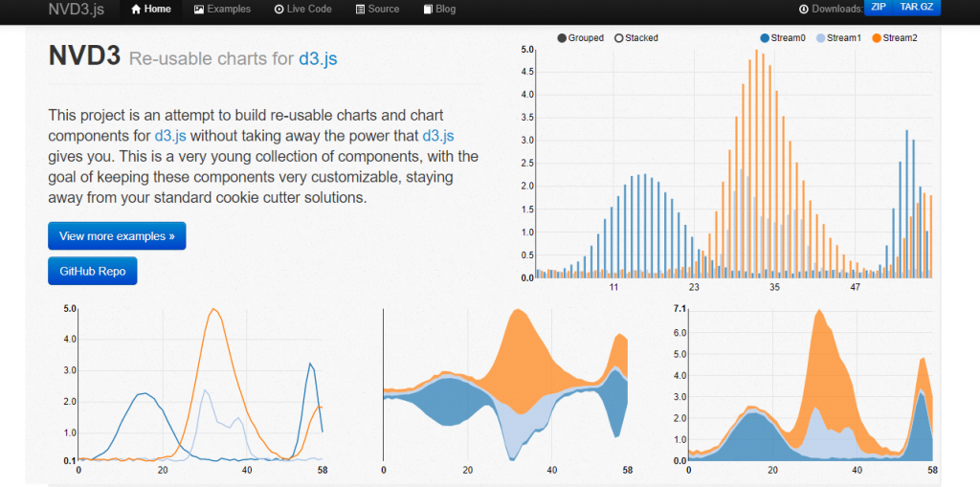The height and width of the screenshot is (487, 980).
Task: Click the picture icon beside Examples
Action: tap(199, 10)
